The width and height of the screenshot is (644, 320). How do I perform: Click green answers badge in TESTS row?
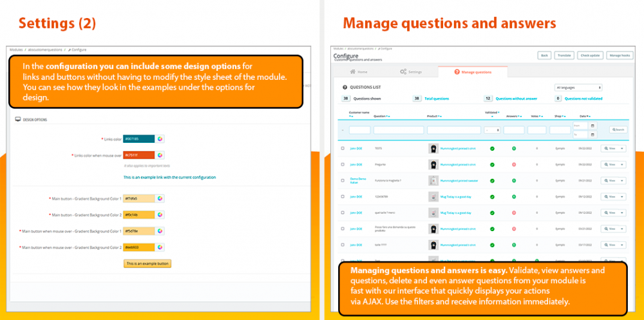tap(514, 148)
